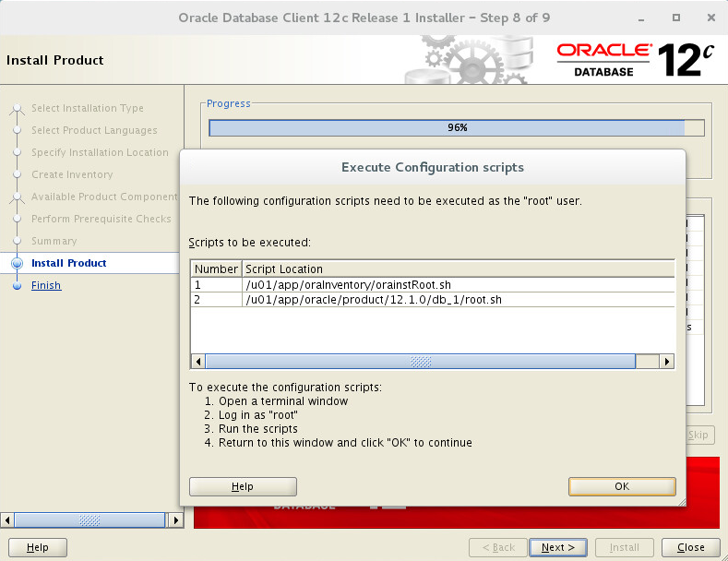Click the orainstRoot.sh script path row

(x=459, y=285)
